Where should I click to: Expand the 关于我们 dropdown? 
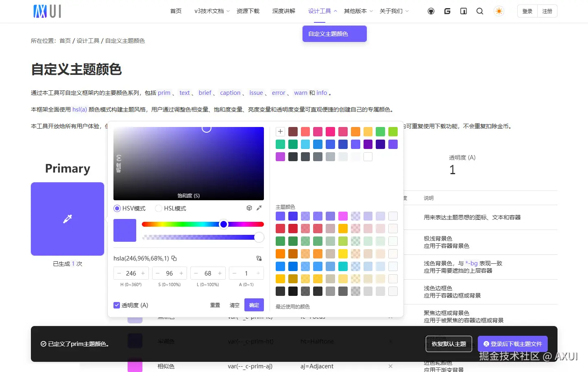[391, 11]
